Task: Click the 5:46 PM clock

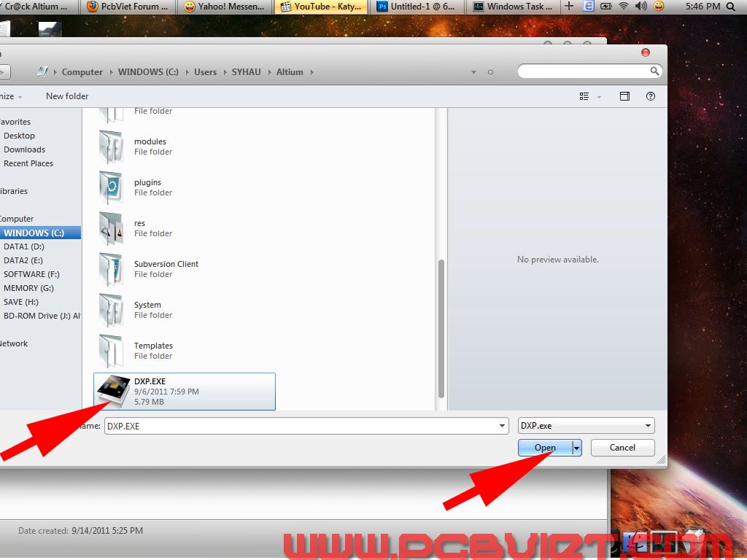Action: point(703,7)
